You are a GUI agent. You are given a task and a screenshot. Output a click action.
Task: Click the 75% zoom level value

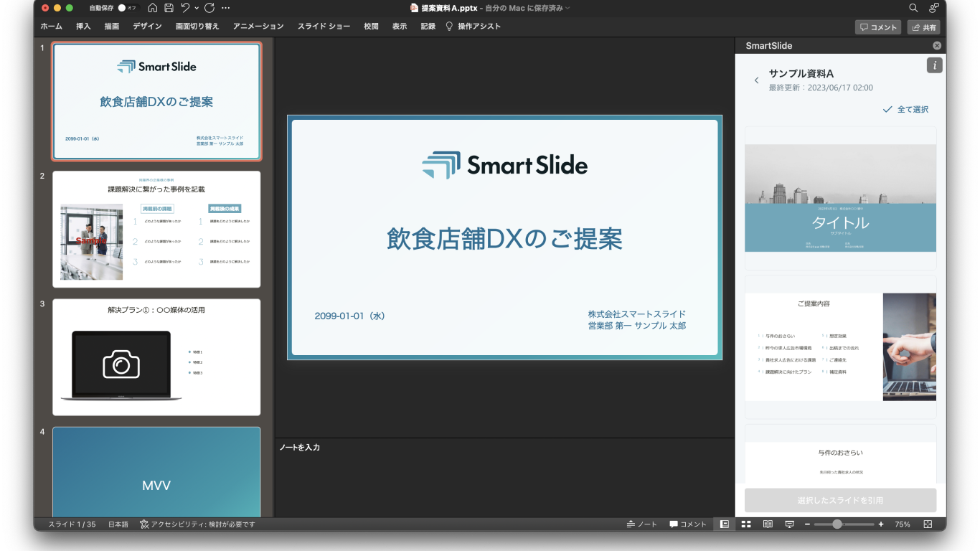pyautogui.click(x=903, y=524)
